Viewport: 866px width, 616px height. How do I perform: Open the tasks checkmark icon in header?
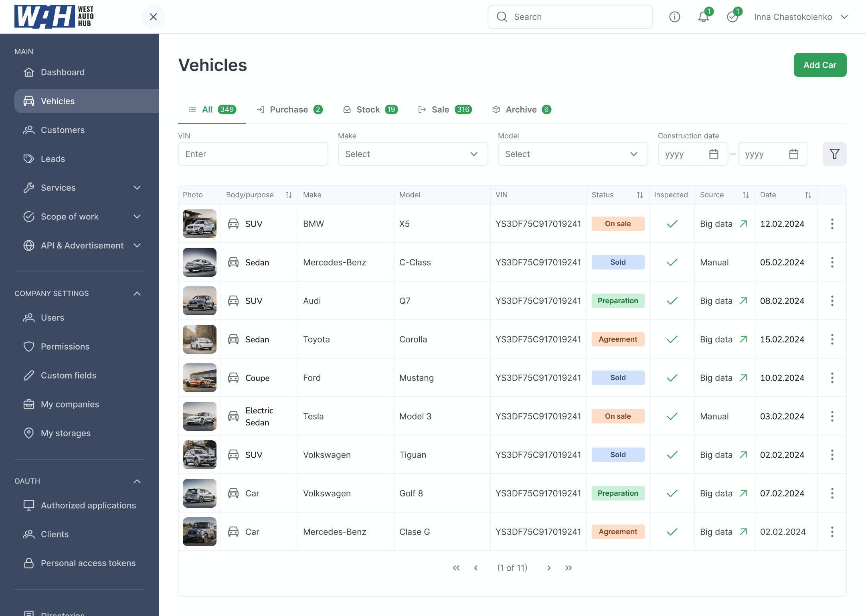coord(732,17)
